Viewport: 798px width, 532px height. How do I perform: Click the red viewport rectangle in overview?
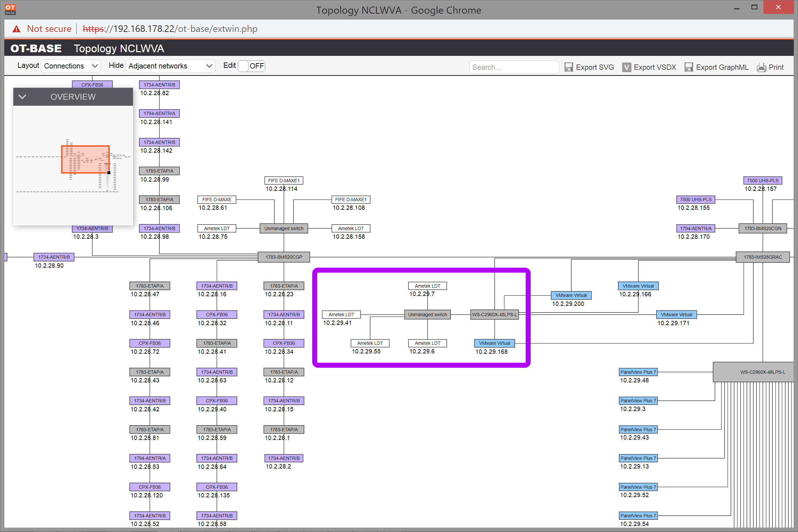85,160
